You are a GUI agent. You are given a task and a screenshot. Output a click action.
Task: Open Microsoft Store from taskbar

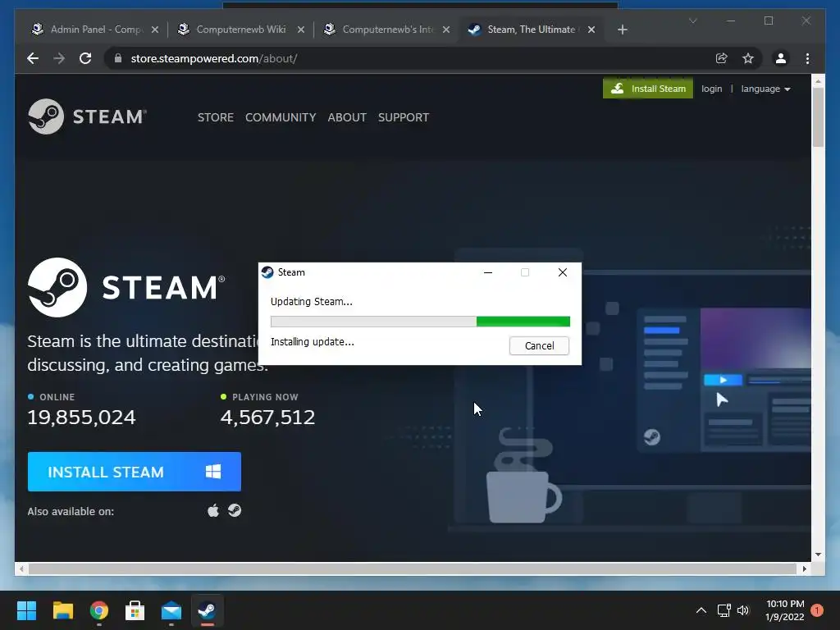tap(135, 610)
